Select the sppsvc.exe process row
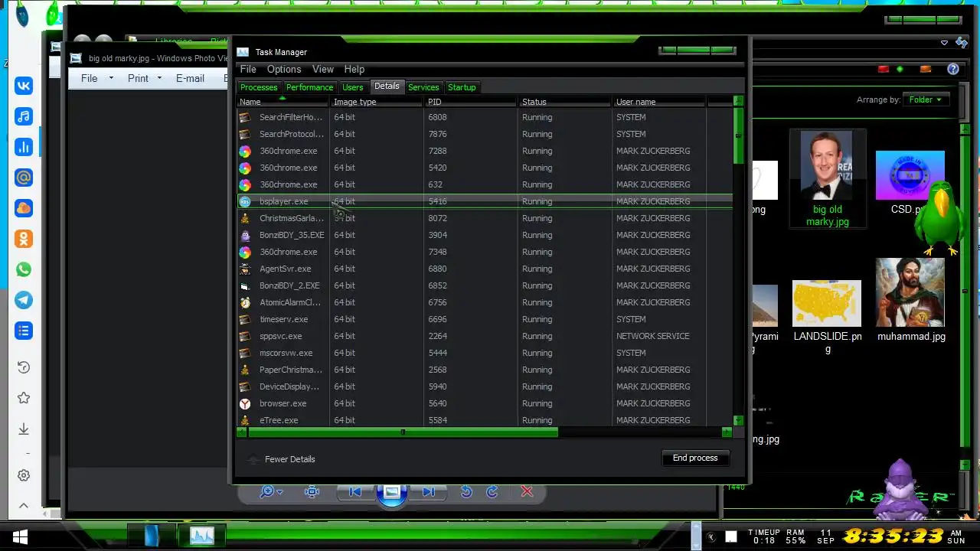The height and width of the screenshot is (551, 980). pos(485,336)
